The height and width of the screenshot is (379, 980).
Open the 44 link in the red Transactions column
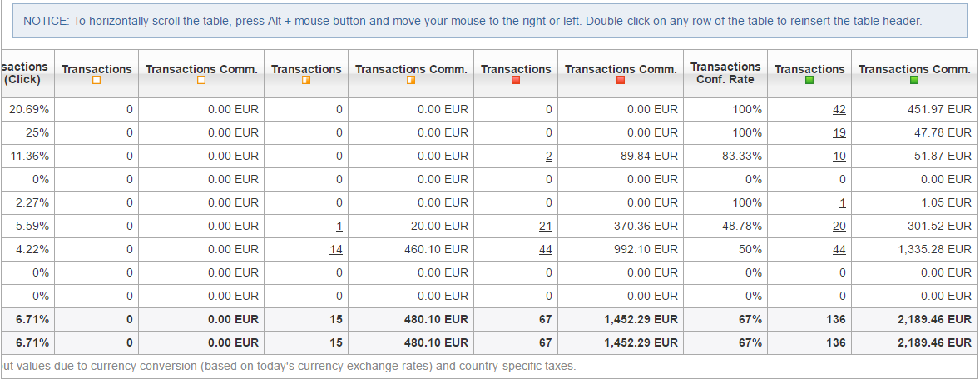point(546,249)
